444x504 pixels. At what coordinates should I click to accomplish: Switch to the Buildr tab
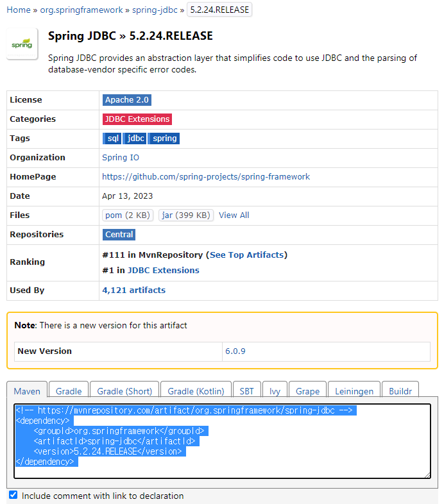pyautogui.click(x=400, y=391)
